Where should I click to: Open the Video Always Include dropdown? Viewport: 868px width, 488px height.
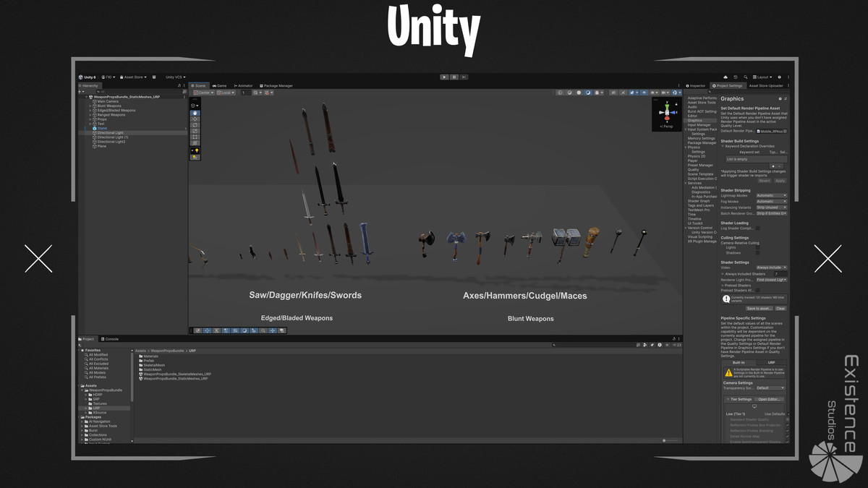(x=772, y=267)
